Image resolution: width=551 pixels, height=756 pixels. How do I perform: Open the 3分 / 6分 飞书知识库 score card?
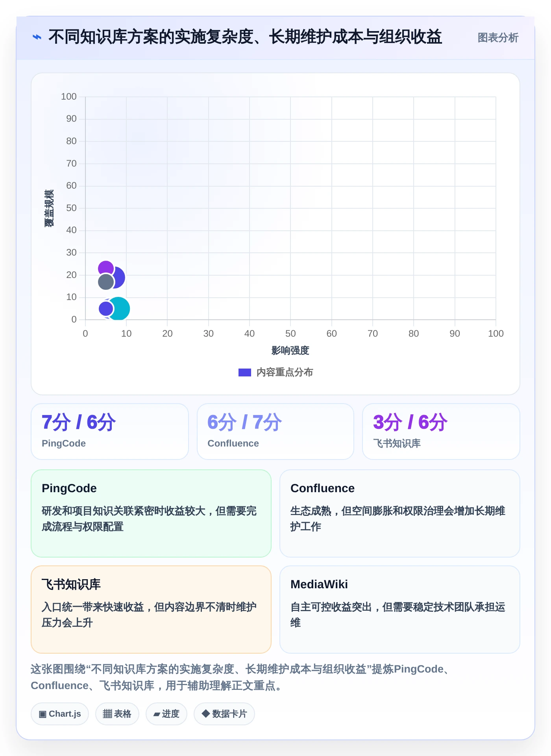[x=441, y=431]
